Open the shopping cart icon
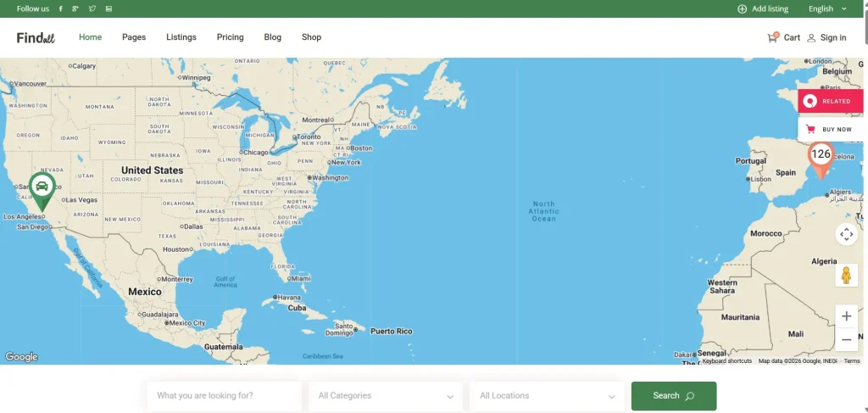The width and height of the screenshot is (868, 413). click(x=772, y=37)
